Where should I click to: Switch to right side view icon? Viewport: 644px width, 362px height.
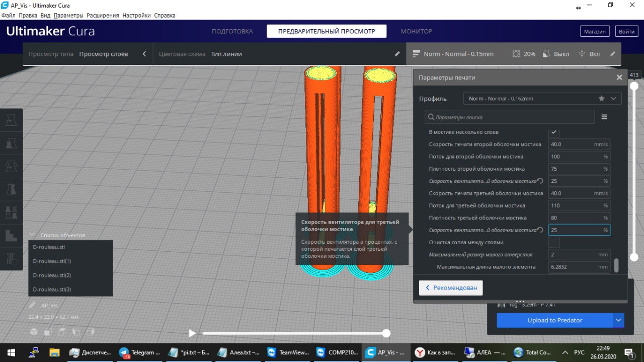coord(90,332)
